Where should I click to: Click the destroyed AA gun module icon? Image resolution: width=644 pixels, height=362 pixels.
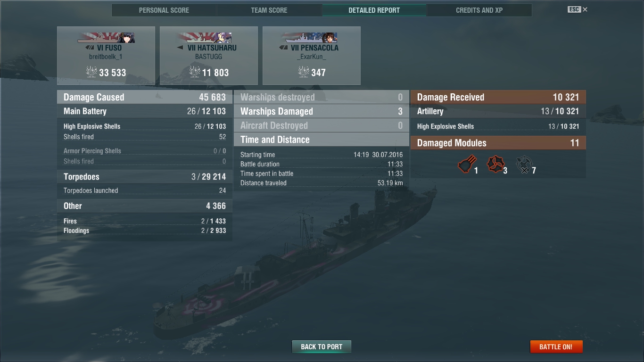click(x=524, y=165)
